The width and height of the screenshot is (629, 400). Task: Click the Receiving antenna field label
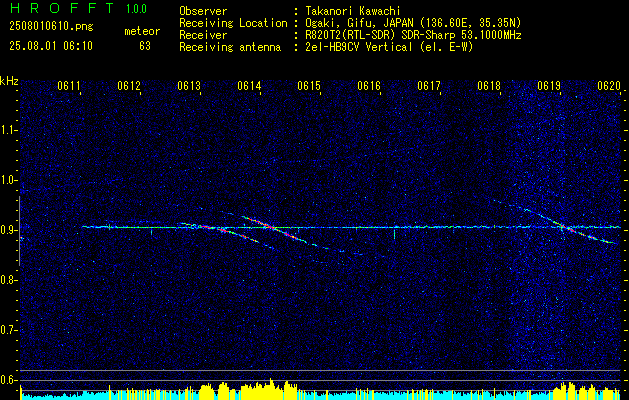(230, 47)
